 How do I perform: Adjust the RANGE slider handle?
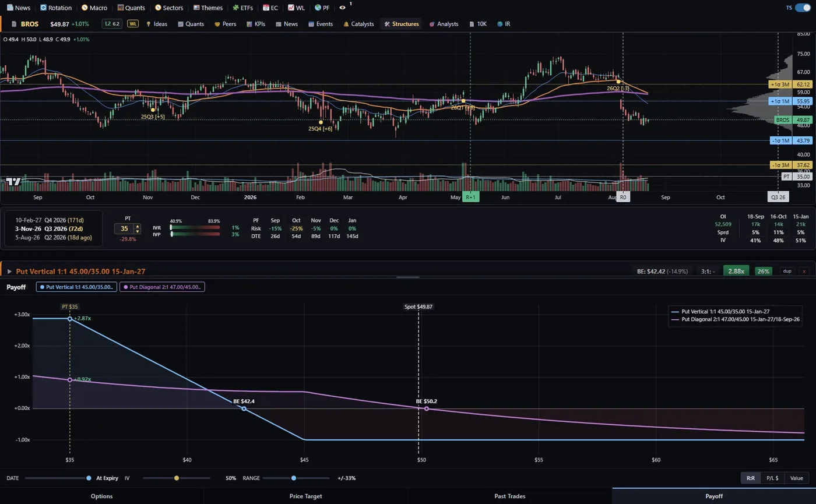pos(293,478)
